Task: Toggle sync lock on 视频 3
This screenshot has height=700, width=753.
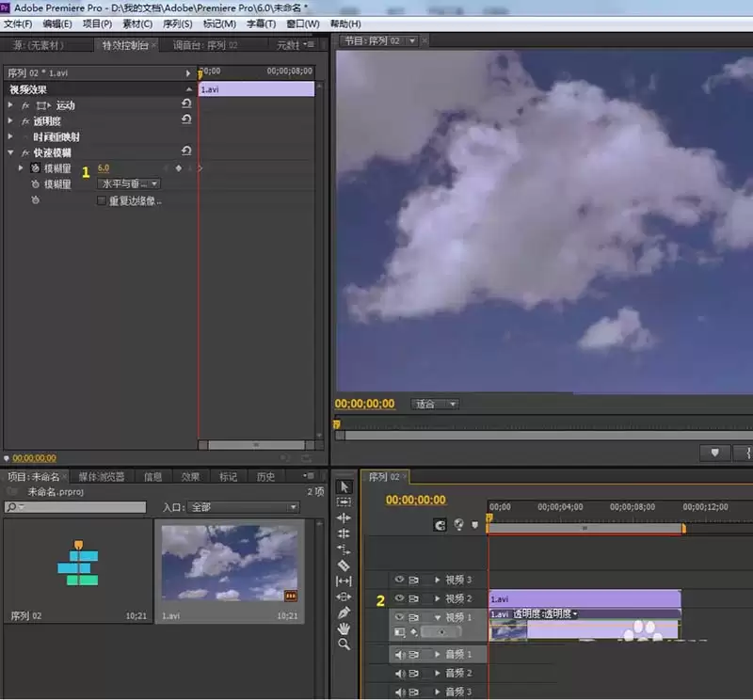Action: pyautogui.click(x=413, y=580)
